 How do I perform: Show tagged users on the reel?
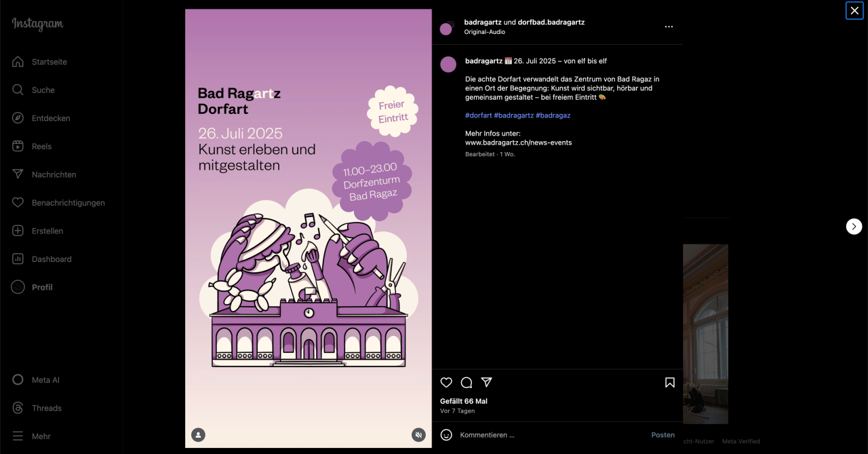coord(198,435)
